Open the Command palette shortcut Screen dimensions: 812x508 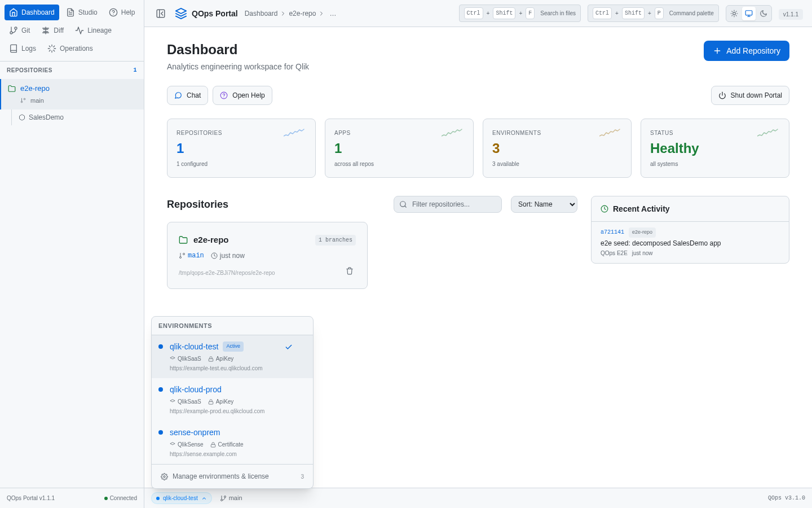coord(653,14)
